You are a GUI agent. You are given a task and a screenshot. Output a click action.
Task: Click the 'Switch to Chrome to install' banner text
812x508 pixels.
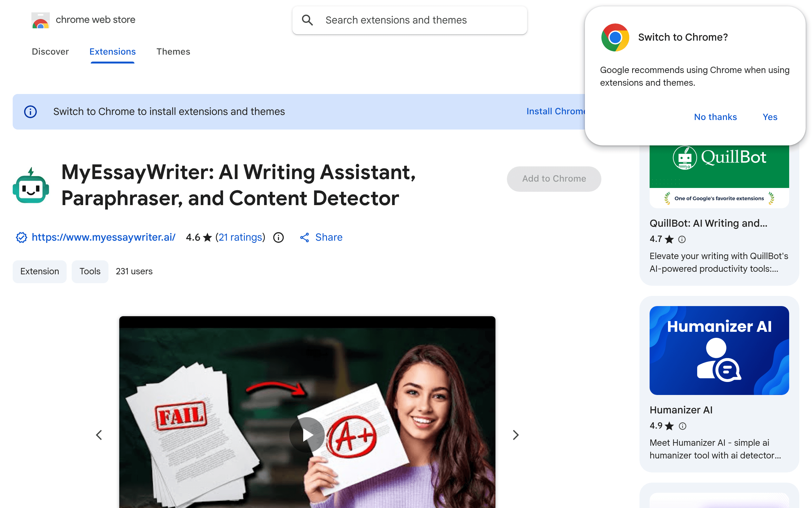[169, 111]
